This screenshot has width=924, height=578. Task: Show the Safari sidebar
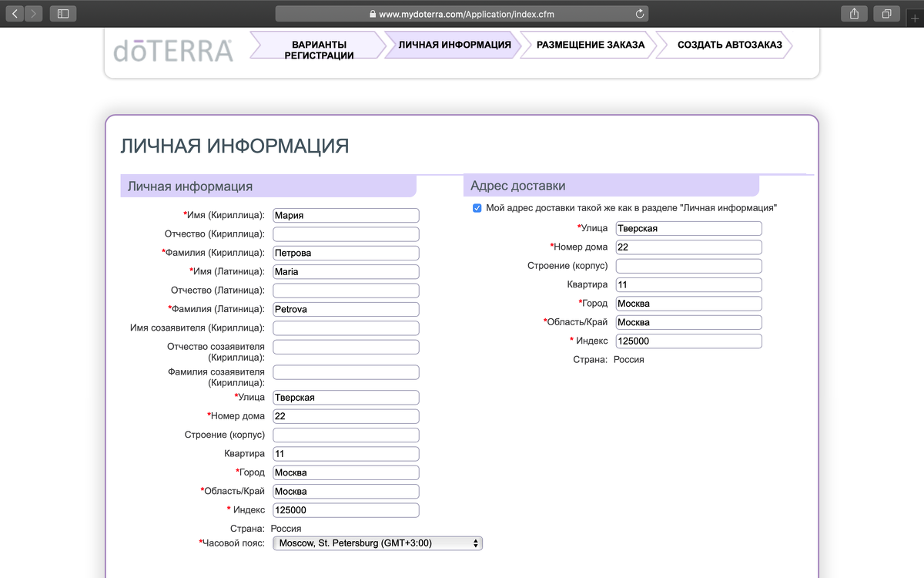click(63, 13)
